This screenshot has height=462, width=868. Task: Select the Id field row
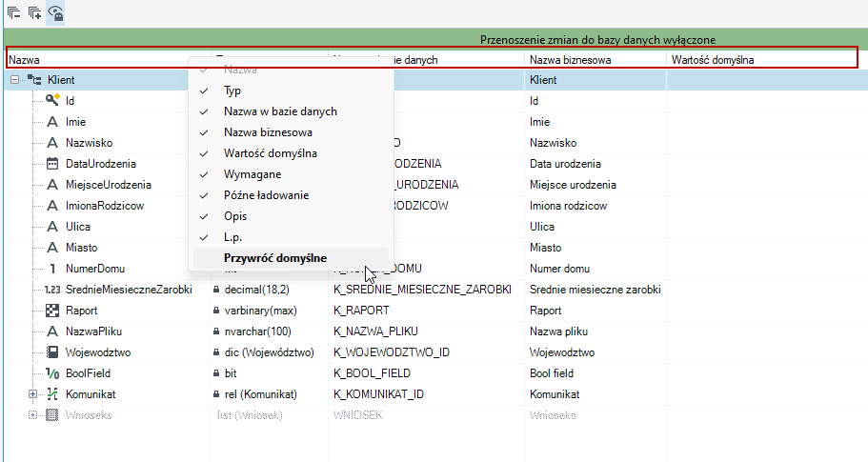435,101
